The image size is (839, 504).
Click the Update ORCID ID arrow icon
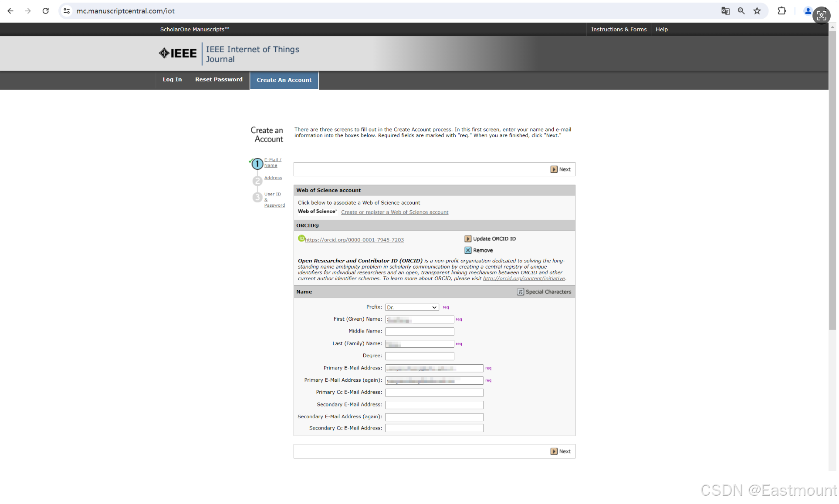468,239
